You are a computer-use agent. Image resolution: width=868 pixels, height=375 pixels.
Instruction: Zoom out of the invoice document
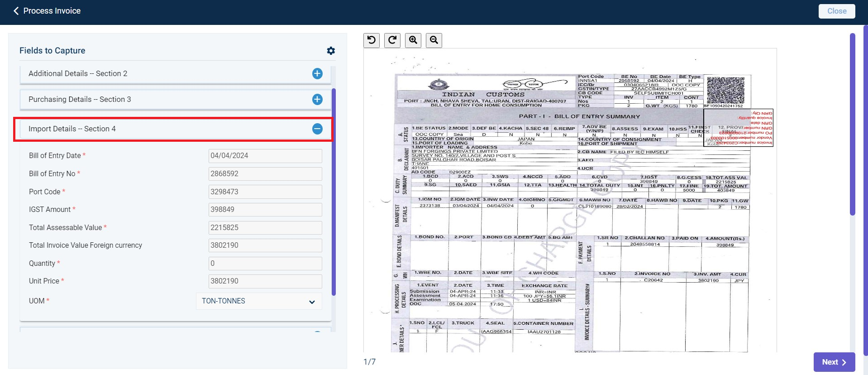(434, 40)
